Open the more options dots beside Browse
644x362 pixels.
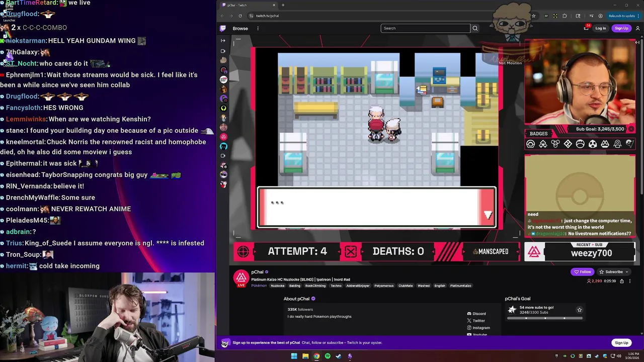pyautogui.click(x=258, y=28)
